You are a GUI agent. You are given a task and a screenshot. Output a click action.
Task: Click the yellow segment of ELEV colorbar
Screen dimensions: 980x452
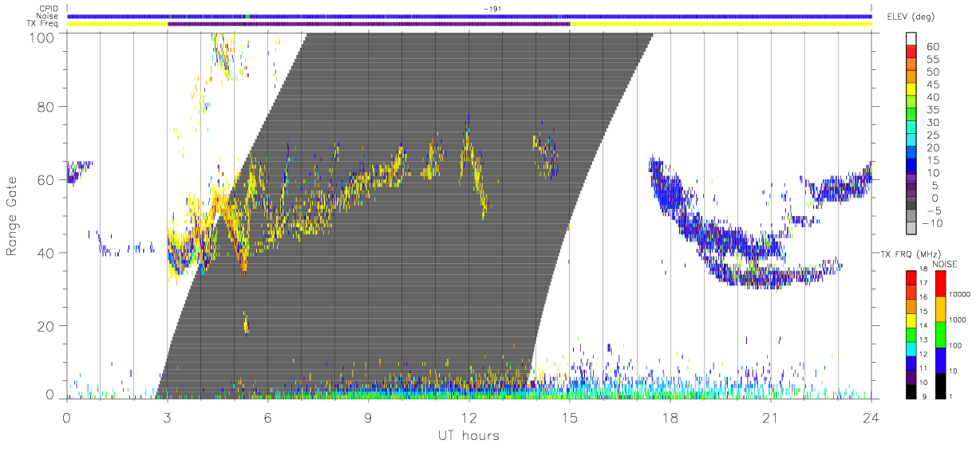[x=913, y=90]
